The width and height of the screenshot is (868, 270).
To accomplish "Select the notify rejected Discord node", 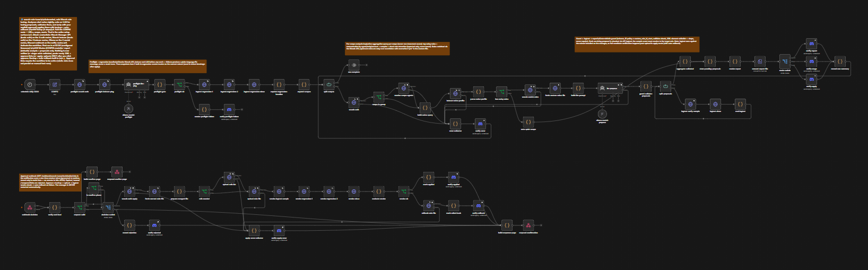I will [x=154, y=225].
